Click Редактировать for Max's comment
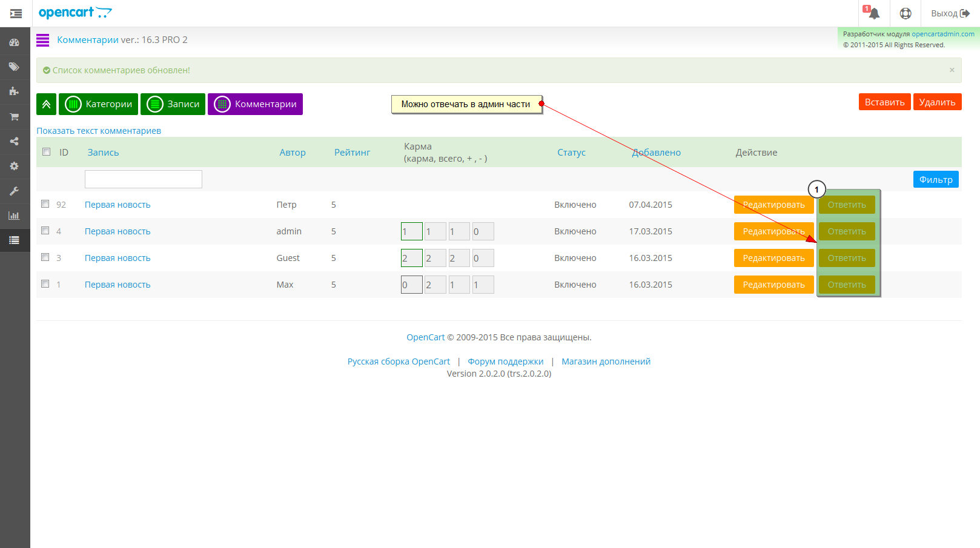980x548 pixels. coord(773,285)
